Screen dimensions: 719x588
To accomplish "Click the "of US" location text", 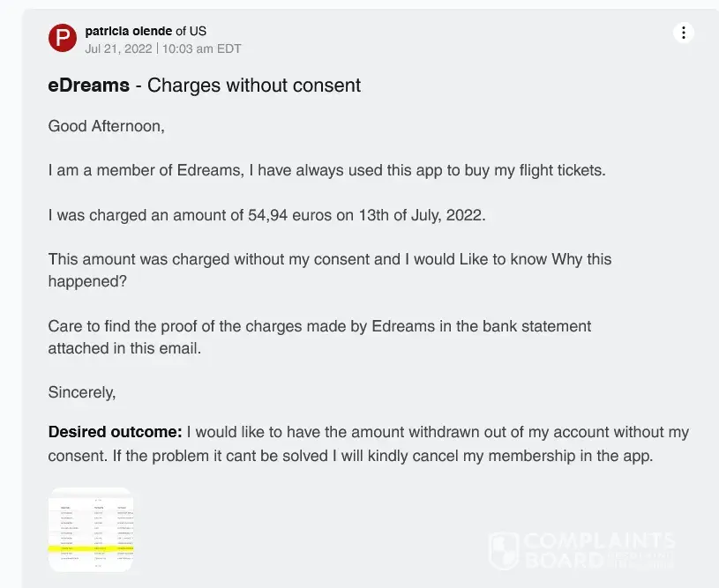I will pos(191,31).
